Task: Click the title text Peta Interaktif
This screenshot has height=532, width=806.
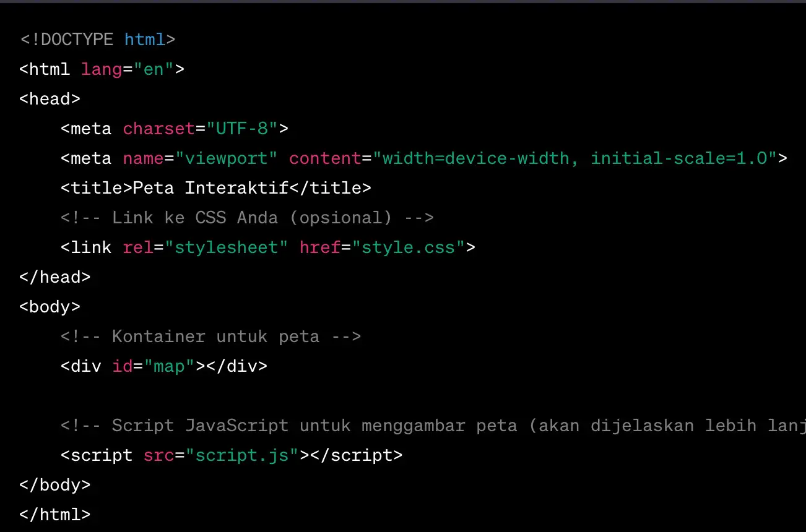Action: [x=211, y=188]
